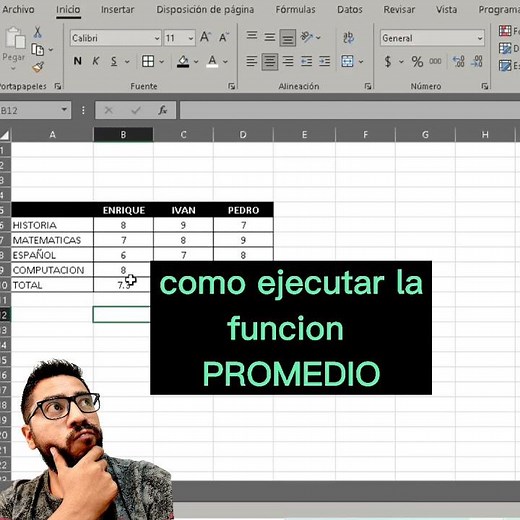Click the confirm checkmark in formula bar
Viewport: 520px width, 520px height.
click(x=136, y=110)
